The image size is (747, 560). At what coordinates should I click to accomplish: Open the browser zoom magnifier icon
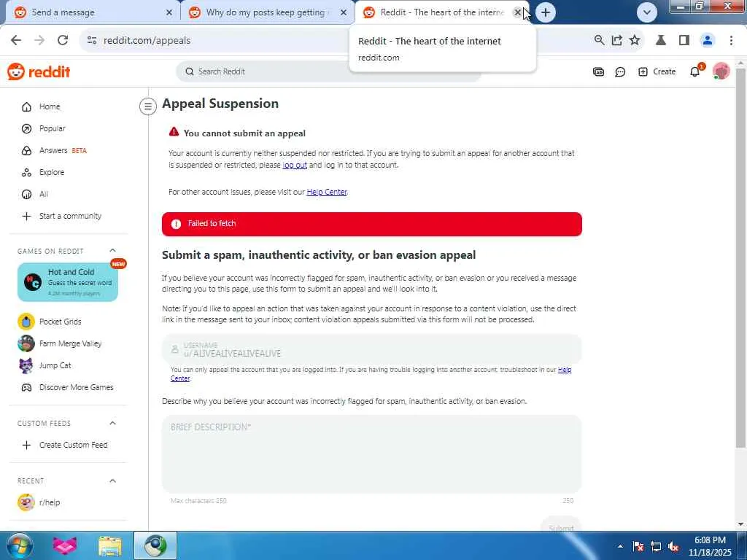[x=600, y=41]
